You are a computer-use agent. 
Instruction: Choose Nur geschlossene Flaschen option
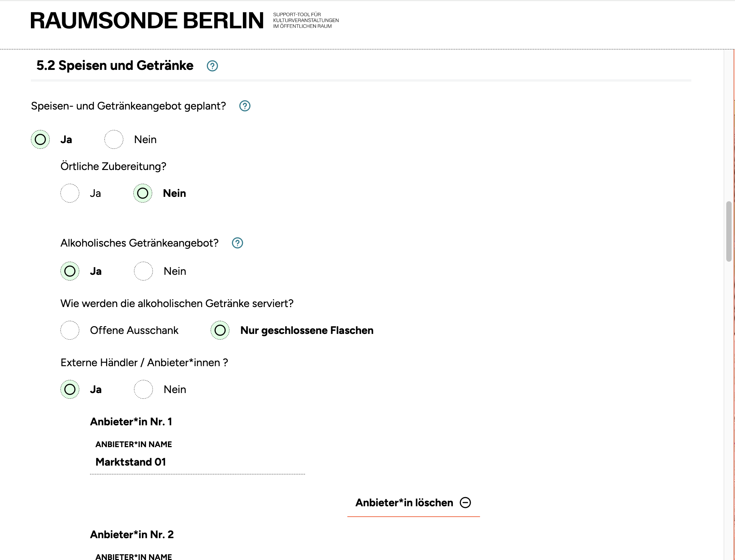(220, 330)
